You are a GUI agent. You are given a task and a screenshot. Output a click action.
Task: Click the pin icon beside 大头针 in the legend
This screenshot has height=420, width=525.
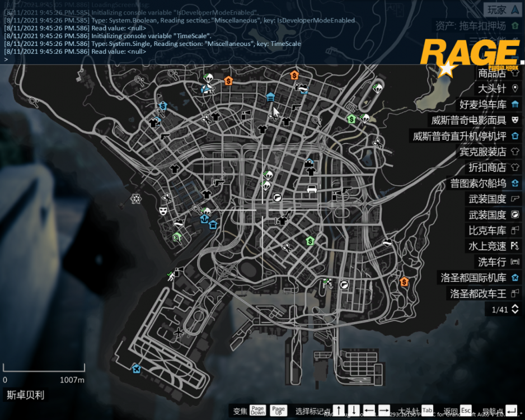(x=515, y=88)
